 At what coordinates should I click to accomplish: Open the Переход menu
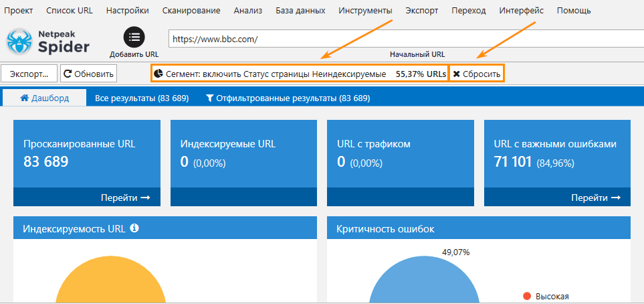coord(468,11)
